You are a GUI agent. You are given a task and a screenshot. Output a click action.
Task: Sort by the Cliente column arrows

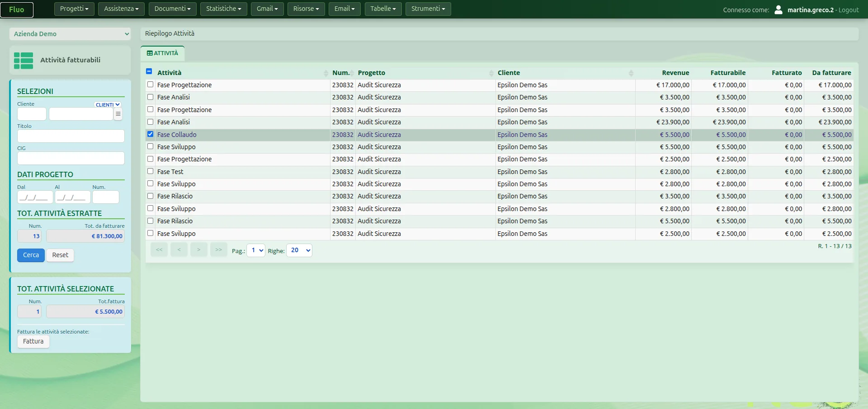[631, 73]
